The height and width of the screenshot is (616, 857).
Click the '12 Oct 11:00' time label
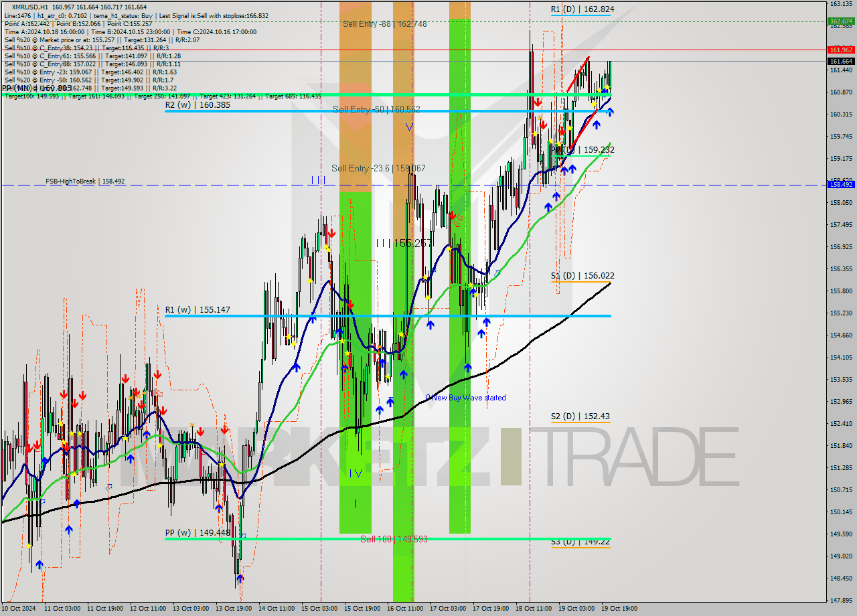click(x=148, y=609)
